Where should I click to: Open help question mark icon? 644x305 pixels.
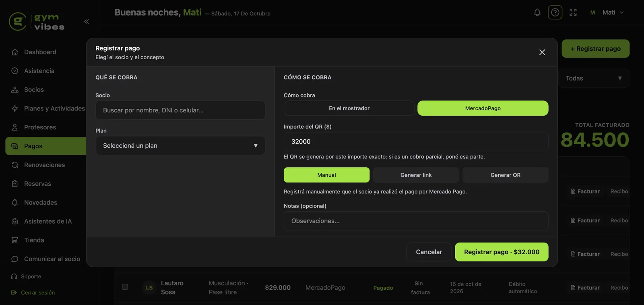pyautogui.click(x=555, y=12)
